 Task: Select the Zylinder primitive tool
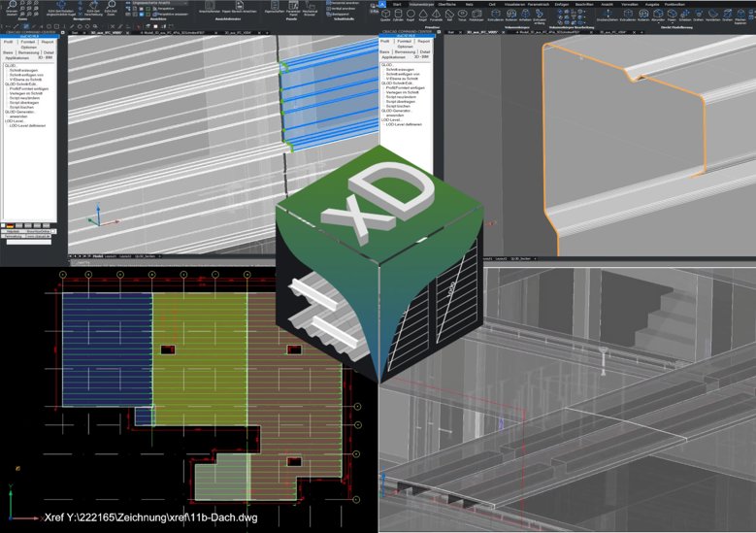point(398,15)
